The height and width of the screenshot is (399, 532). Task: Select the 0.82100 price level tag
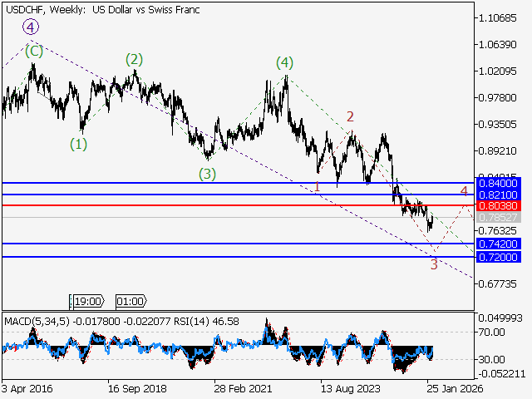point(499,195)
